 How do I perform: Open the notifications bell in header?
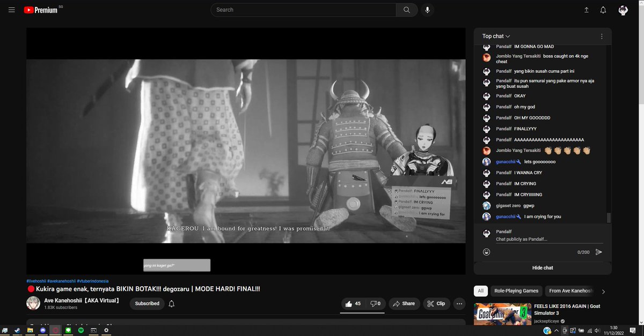click(x=603, y=10)
